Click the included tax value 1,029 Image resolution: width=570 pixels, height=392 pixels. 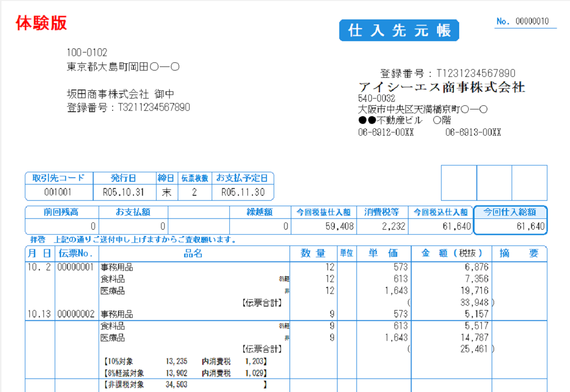click(x=254, y=373)
